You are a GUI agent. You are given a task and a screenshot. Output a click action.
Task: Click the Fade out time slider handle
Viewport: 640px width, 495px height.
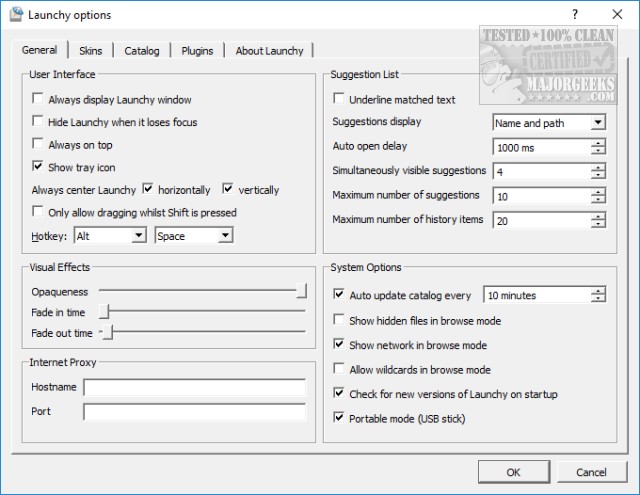click(x=108, y=333)
